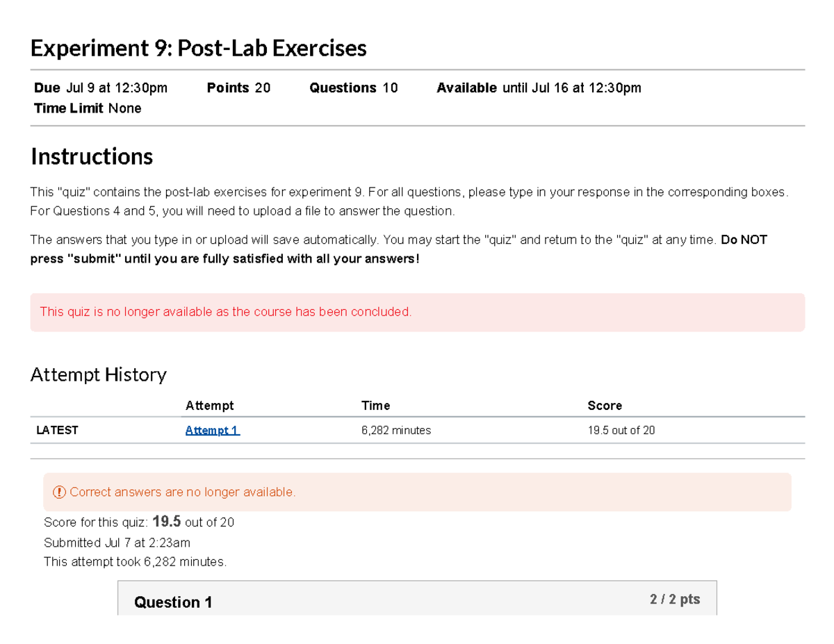The image size is (834, 644).
Task: Select the 2 / 2 pts score label
Action: (675, 598)
